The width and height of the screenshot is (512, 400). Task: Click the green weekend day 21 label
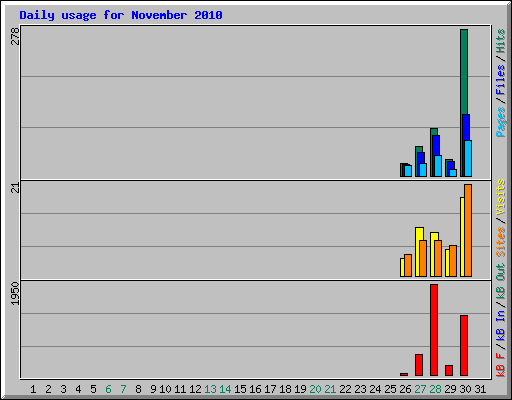(x=330, y=389)
